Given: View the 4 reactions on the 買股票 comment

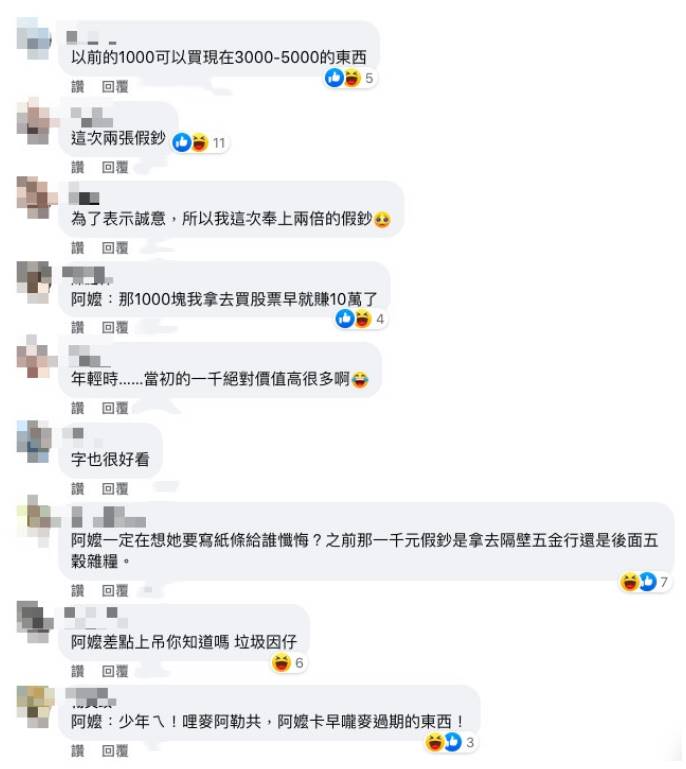Looking at the screenshot, I should pos(361,319).
